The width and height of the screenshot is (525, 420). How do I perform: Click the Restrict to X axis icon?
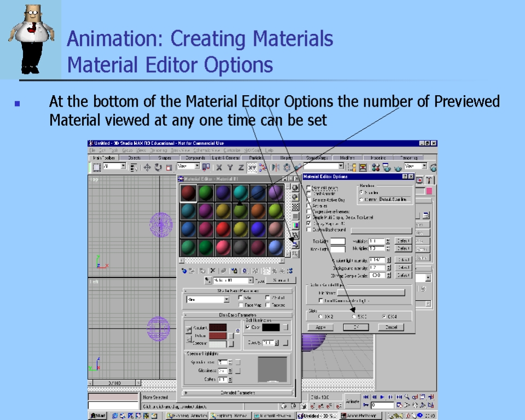click(x=219, y=167)
